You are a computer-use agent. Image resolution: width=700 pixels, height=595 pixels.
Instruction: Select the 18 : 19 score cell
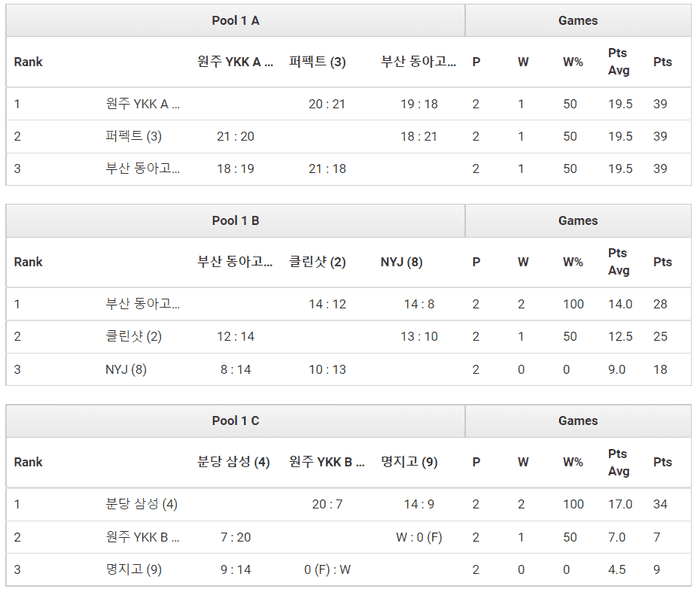click(x=235, y=169)
